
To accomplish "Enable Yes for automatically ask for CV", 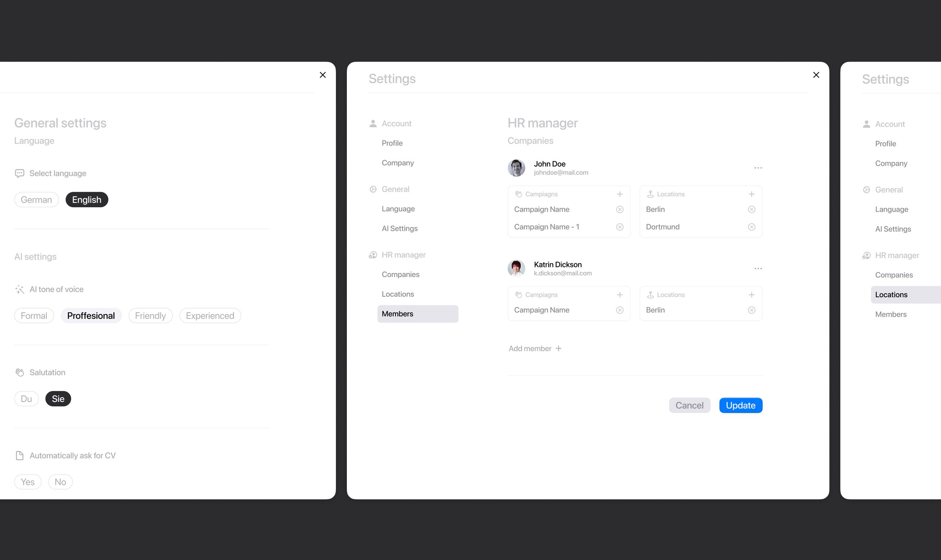I will click(x=28, y=482).
